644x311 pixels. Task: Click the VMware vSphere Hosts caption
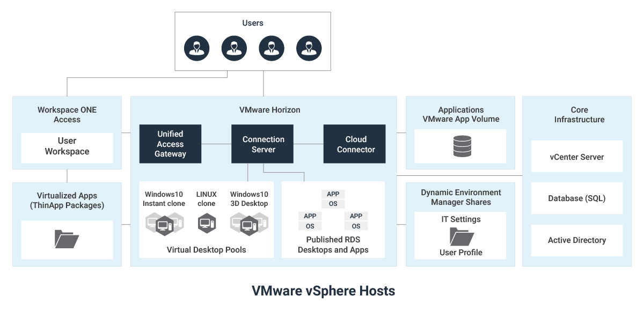click(x=324, y=291)
